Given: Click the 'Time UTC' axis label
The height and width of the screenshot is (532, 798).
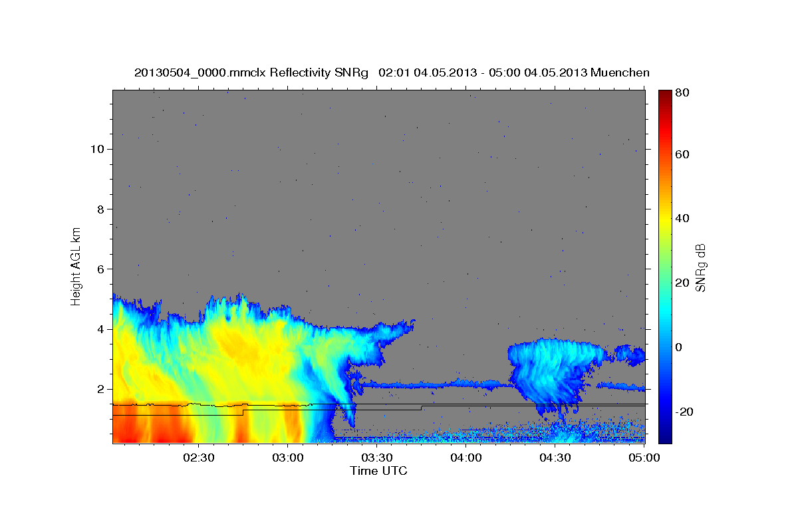Looking at the screenshot, I should (378, 471).
